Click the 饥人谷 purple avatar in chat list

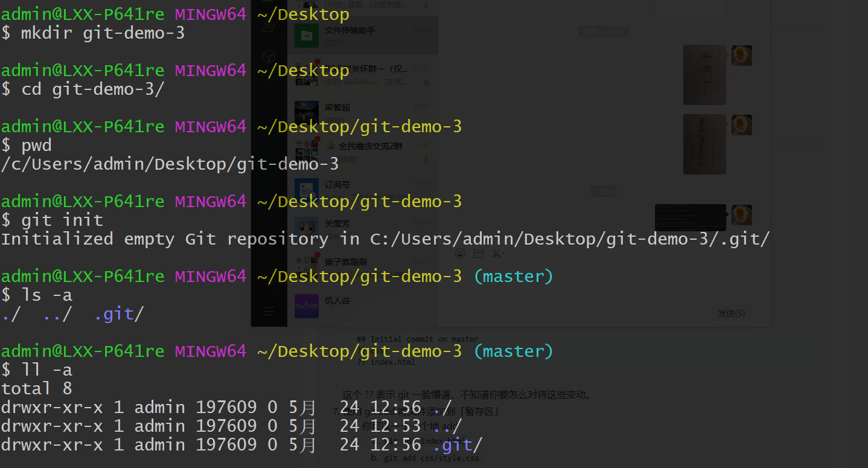[x=306, y=306]
